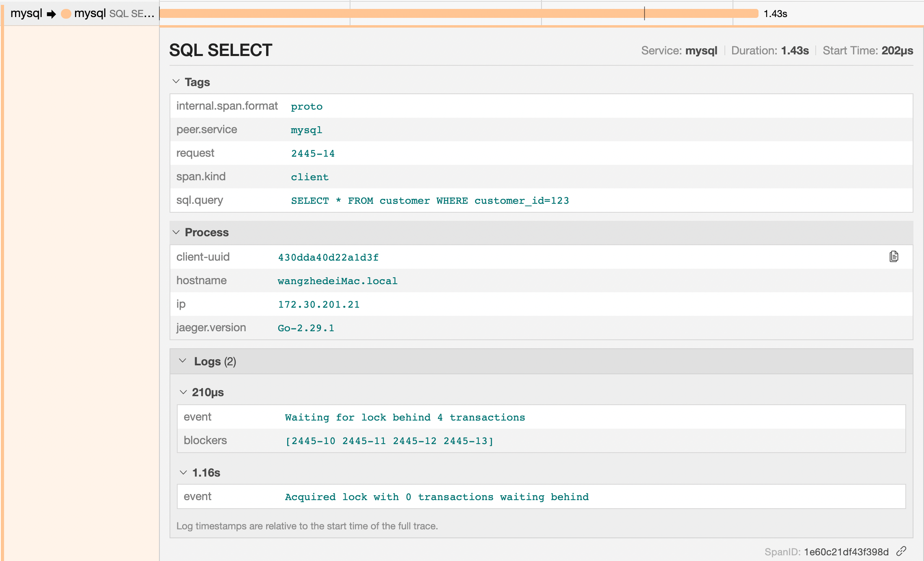
Task: Click the hostname wangzhedeiMac.local row
Action: pyautogui.click(x=337, y=281)
